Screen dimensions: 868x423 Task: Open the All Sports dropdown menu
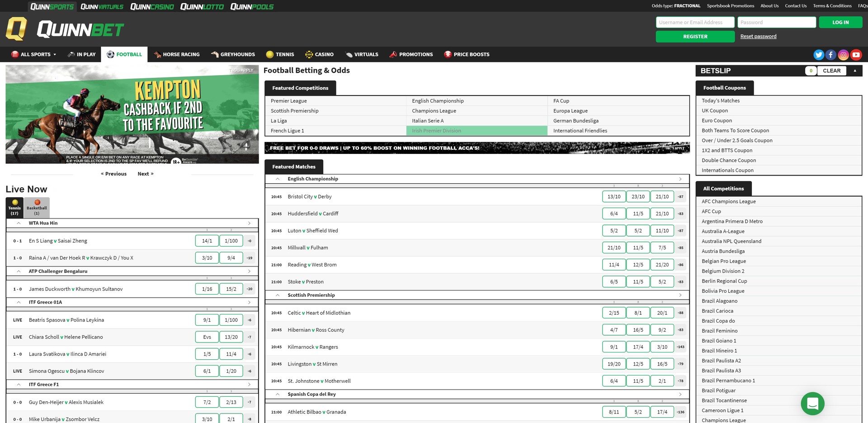coord(34,54)
